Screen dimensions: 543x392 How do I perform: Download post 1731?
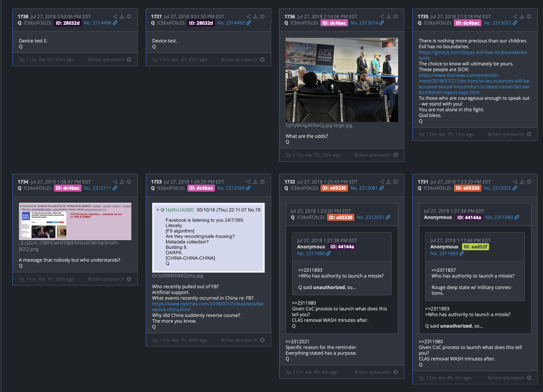click(522, 182)
